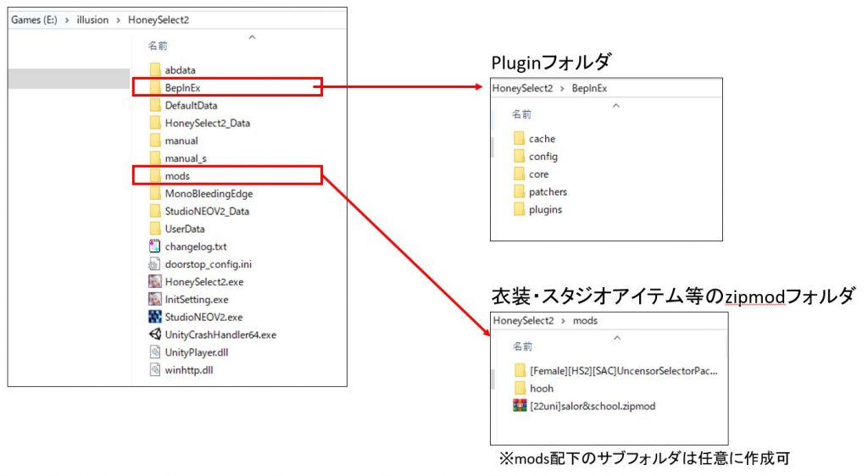Click the HoneySelect2_Data folder icon

point(155,123)
